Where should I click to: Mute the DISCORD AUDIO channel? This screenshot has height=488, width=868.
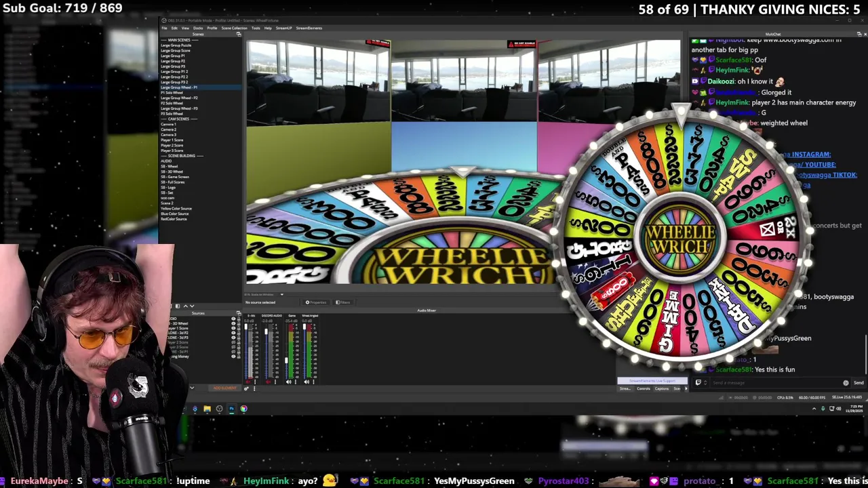pos(269,382)
